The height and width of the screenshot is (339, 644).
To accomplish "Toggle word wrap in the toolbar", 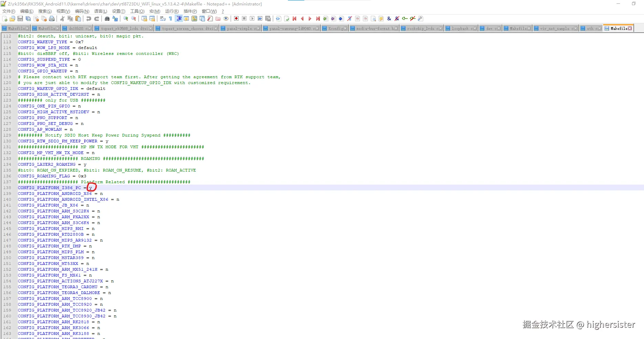I will pos(163,19).
